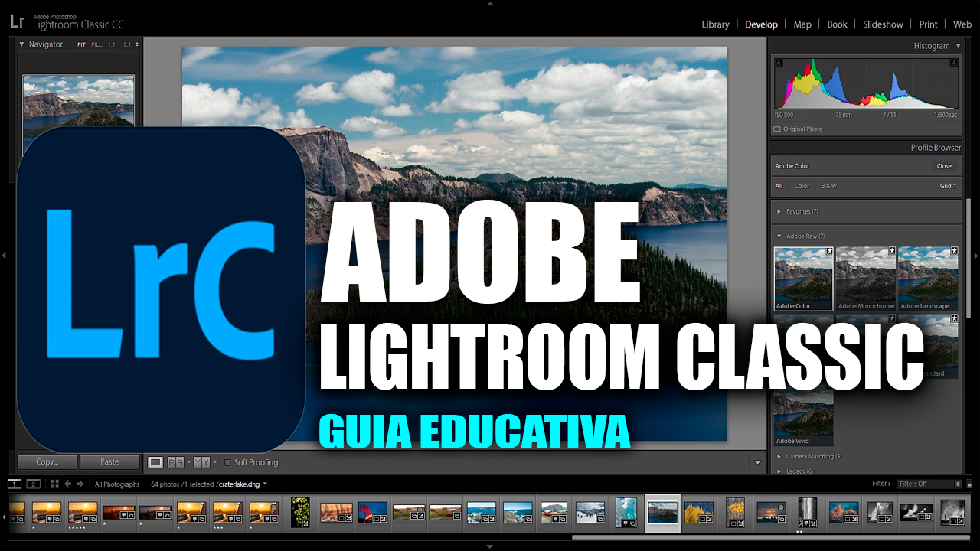Collapse the right panel group arrow
This screenshot has height=551, width=980.
click(975, 255)
